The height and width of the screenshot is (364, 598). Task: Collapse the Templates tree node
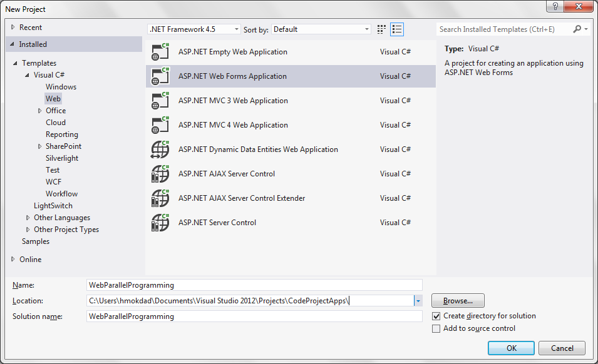click(15, 63)
